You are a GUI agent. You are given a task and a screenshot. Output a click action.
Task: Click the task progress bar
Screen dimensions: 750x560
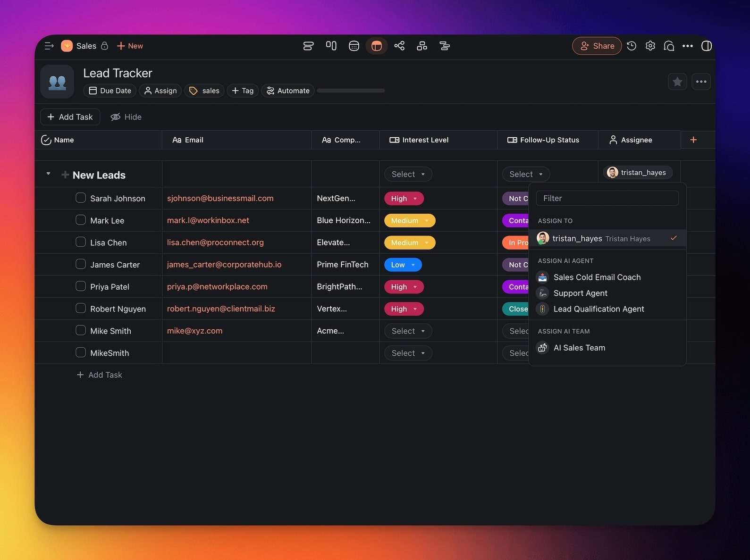351,91
